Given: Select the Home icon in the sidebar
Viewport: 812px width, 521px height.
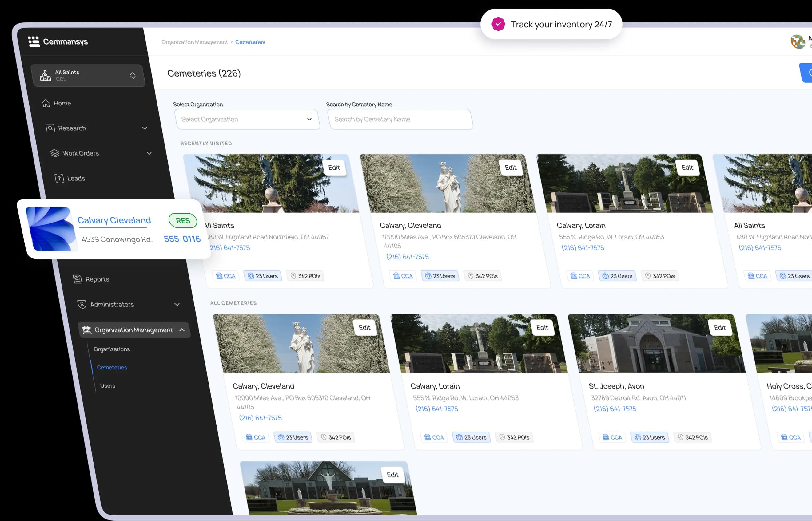Looking at the screenshot, I should (x=47, y=103).
